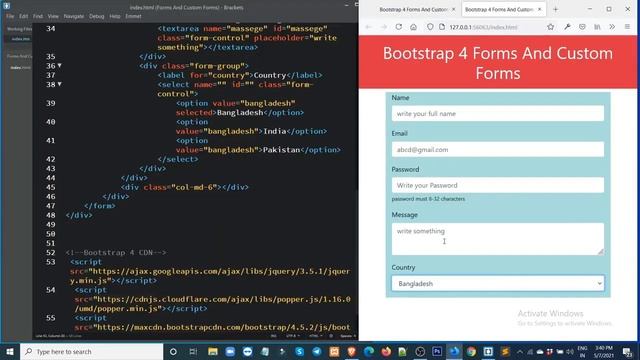Click the Email input field
This screenshot has width=640, height=360.
pyautogui.click(x=498, y=149)
